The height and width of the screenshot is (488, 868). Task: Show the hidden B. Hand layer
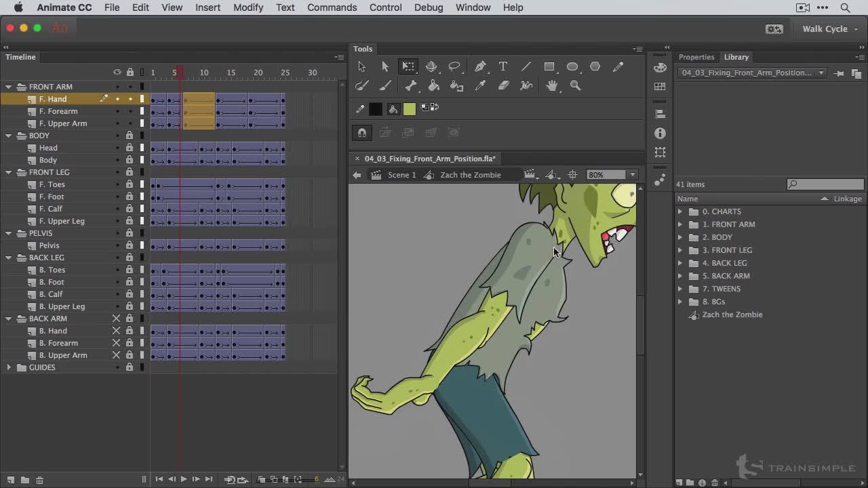tap(116, 331)
